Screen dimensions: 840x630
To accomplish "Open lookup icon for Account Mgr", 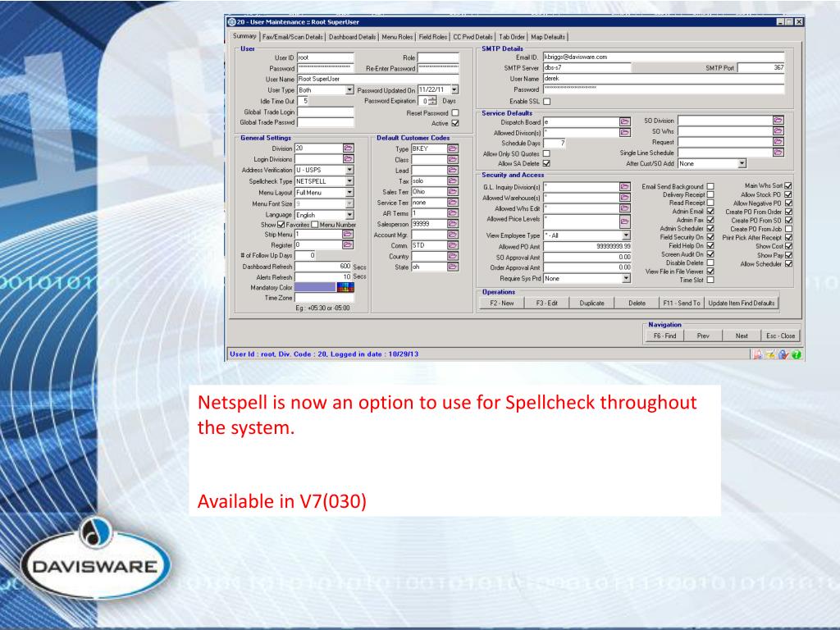I will click(x=453, y=235).
